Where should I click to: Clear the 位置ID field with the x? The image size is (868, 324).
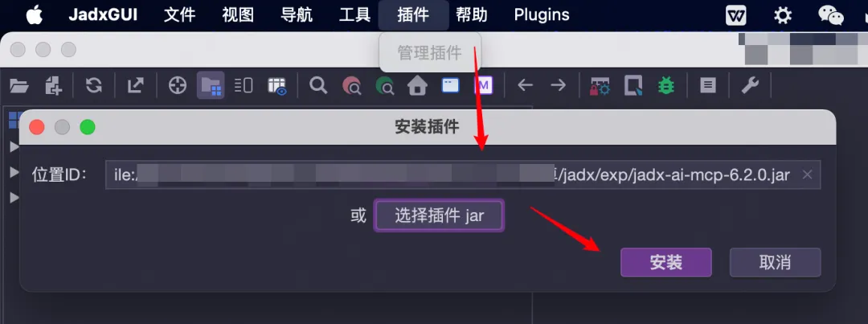click(807, 175)
